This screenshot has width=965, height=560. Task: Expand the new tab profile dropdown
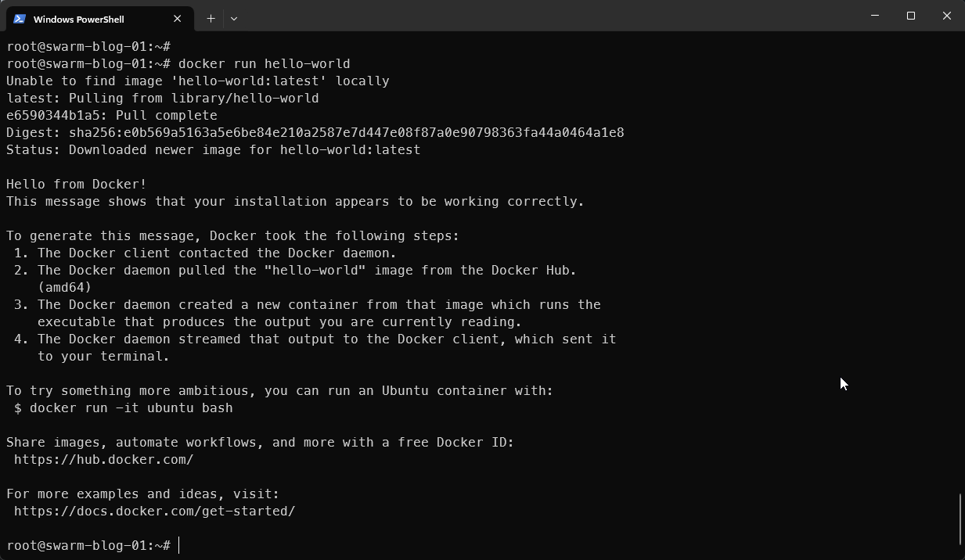click(233, 18)
